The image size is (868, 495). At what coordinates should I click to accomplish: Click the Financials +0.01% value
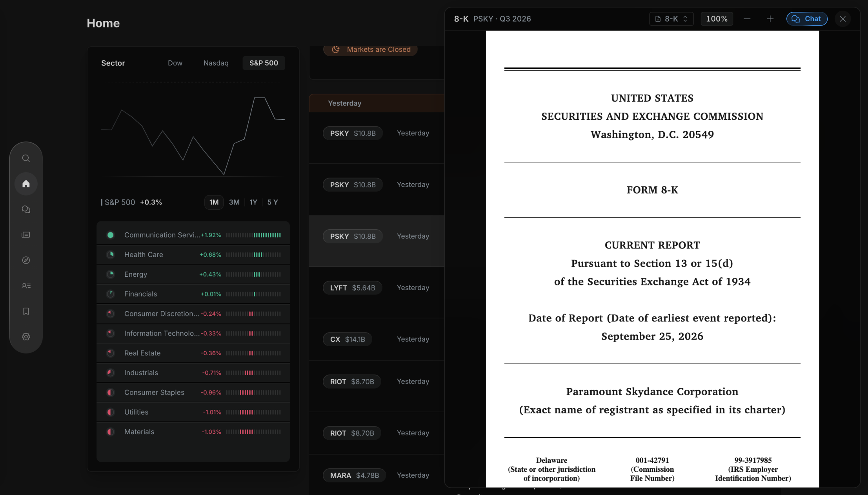tap(211, 294)
